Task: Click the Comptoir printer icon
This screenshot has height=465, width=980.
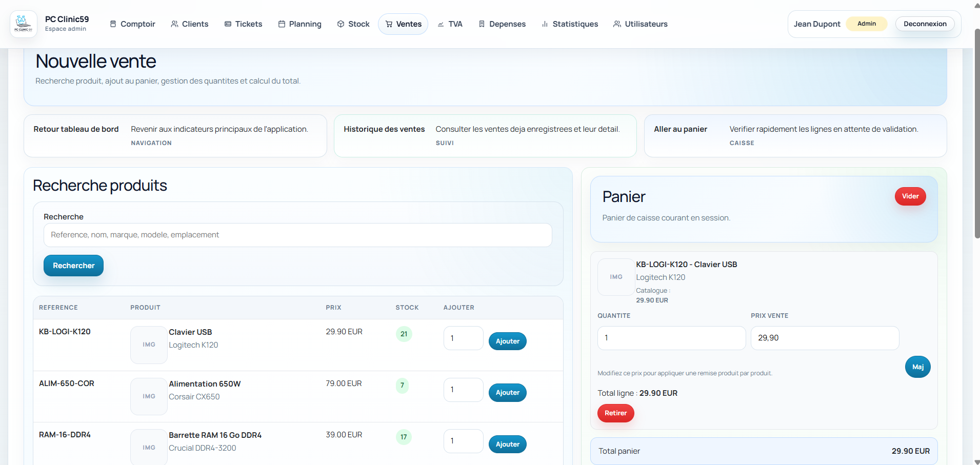Action: tap(113, 24)
